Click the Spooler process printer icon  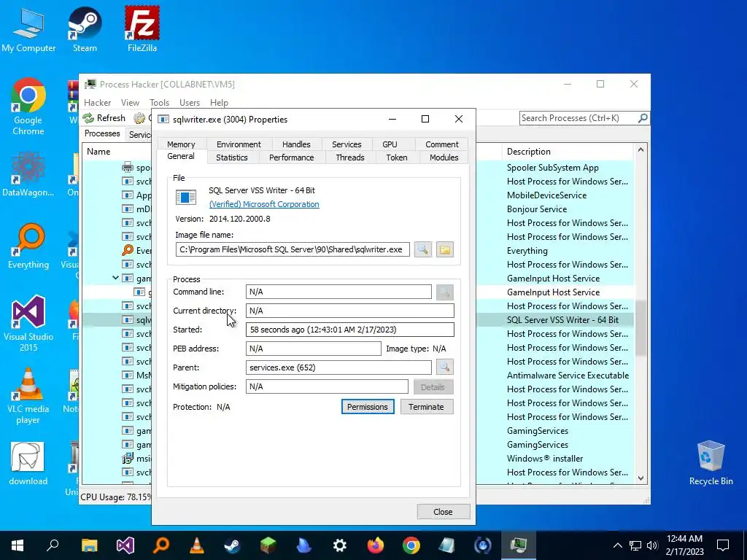[x=127, y=167]
